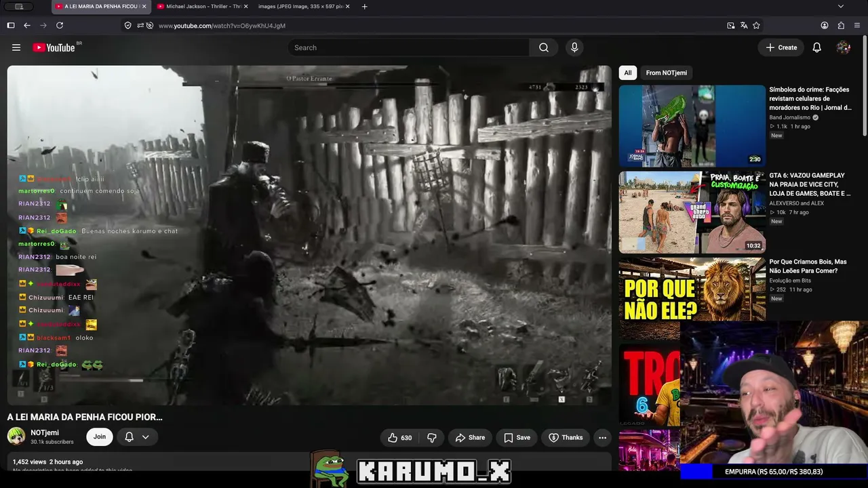The height and width of the screenshot is (488, 868).
Task: Open the browser extensions icon
Action: 841,25
